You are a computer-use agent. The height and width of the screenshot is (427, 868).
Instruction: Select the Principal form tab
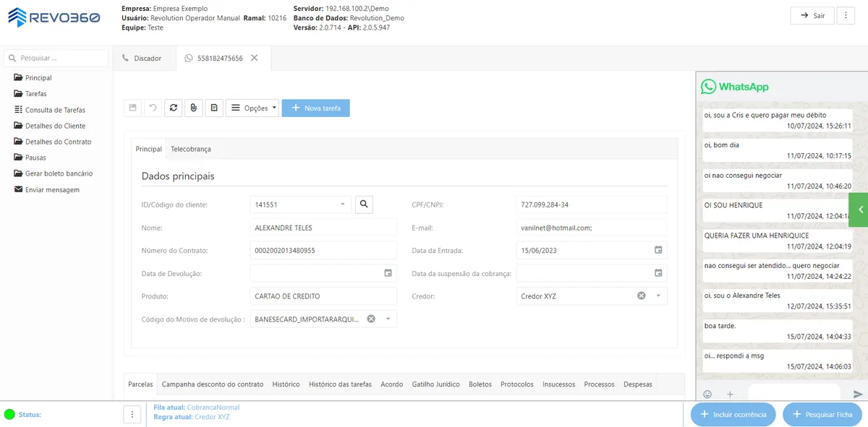click(149, 149)
